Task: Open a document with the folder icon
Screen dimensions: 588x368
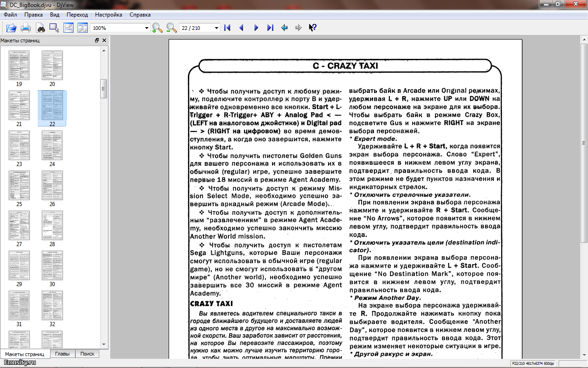Action: (x=11, y=28)
